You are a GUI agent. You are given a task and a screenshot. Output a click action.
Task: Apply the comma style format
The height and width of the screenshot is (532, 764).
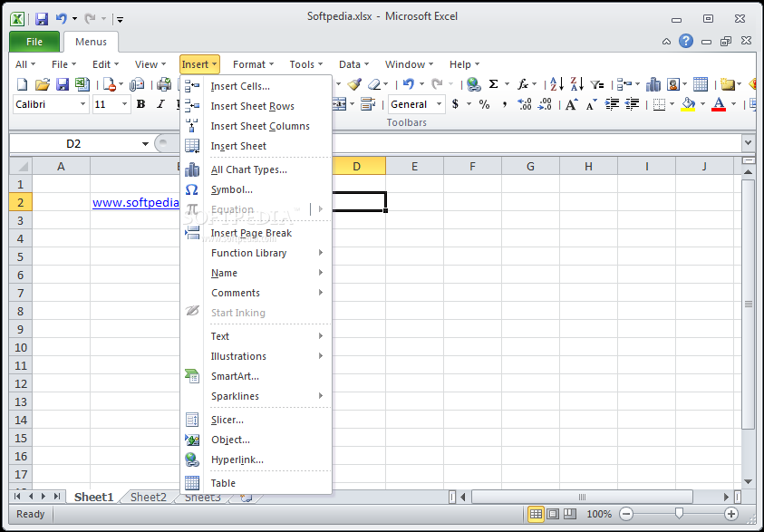point(504,104)
